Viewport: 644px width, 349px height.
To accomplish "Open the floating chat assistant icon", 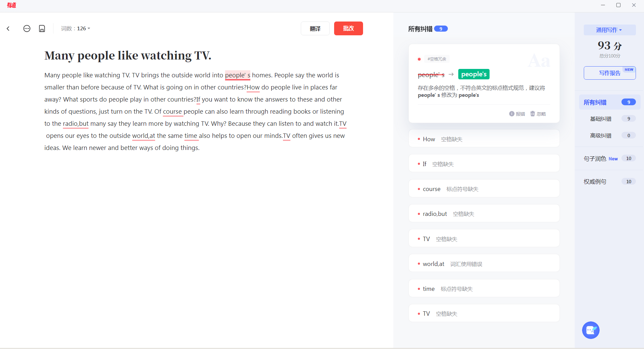I will tap(591, 330).
